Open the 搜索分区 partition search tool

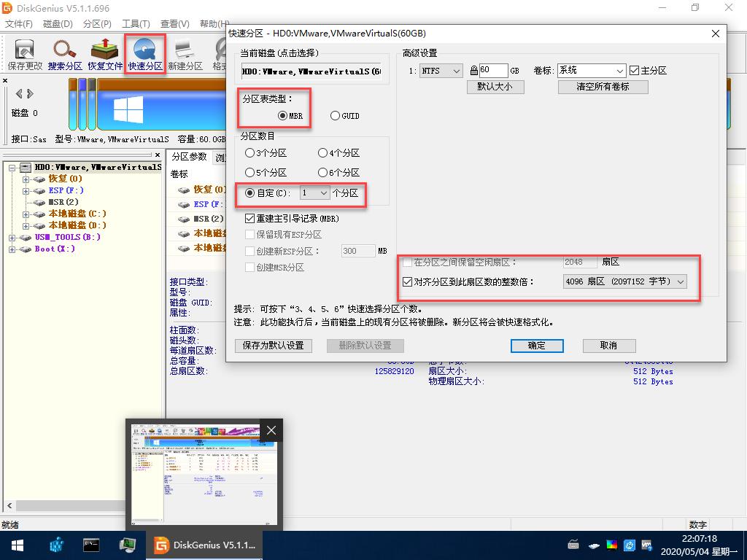pos(64,52)
